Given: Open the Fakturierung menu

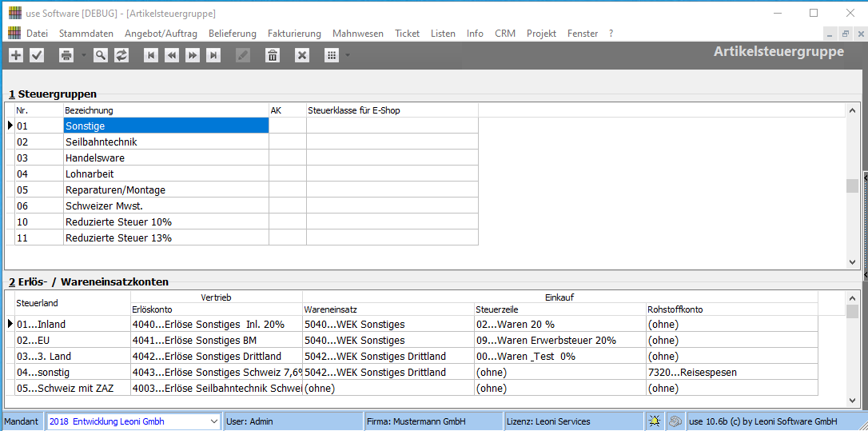Looking at the screenshot, I should [x=294, y=34].
